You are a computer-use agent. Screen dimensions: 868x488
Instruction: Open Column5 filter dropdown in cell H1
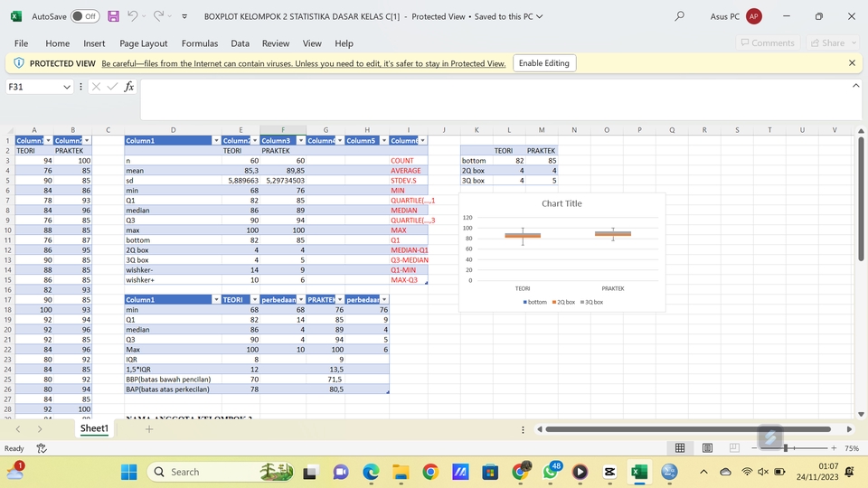point(383,141)
